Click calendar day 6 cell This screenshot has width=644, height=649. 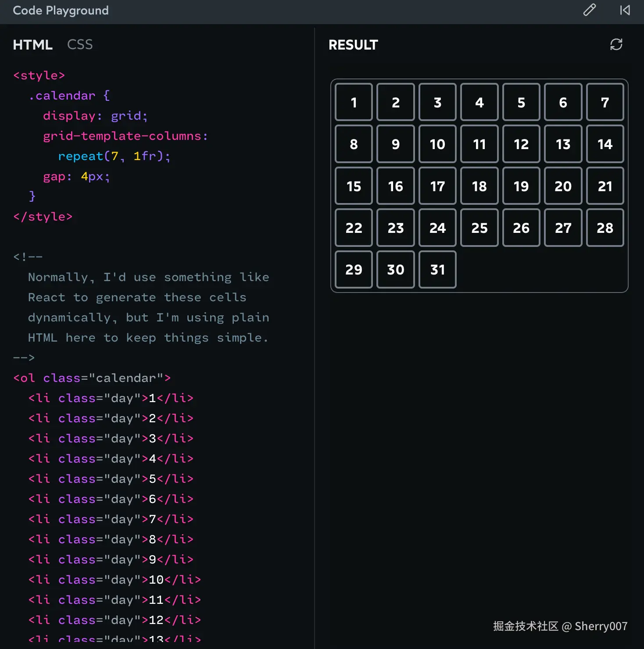[563, 102]
